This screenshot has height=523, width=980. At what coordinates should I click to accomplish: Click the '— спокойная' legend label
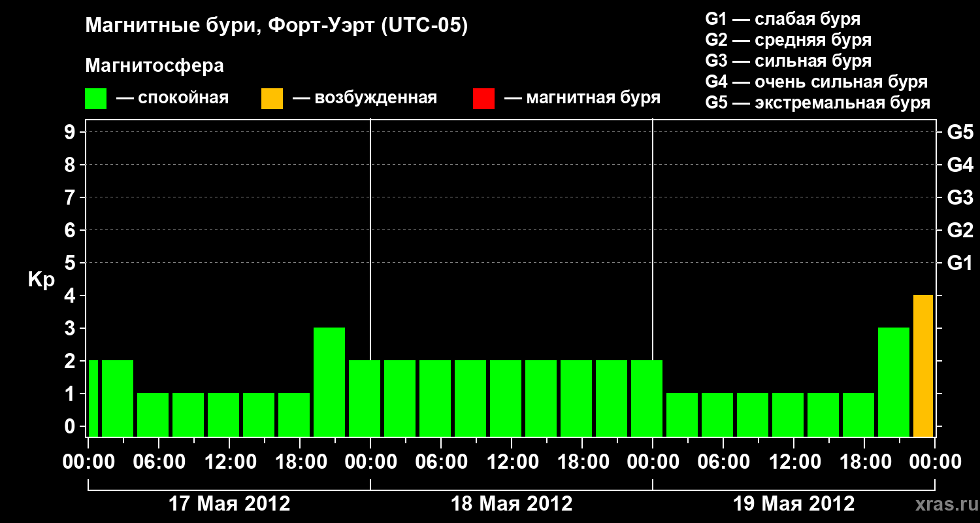[x=172, y=98]
